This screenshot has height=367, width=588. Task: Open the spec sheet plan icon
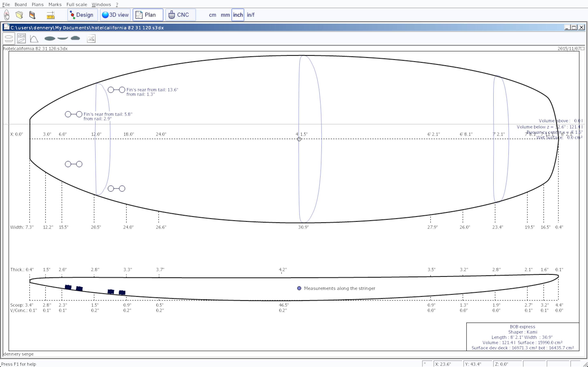click(x=21, y=39)
